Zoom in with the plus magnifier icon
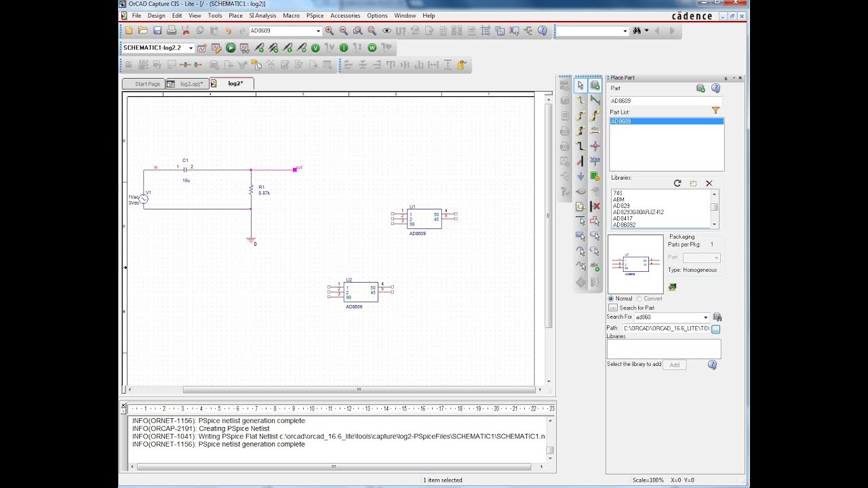The width and height of the screenshot is (868, 488). point(330,30)
